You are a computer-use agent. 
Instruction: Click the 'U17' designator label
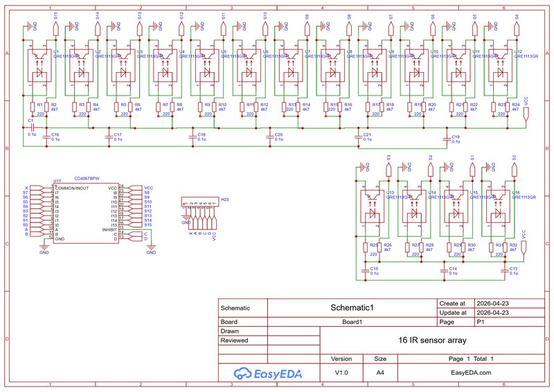(x=57, y=181)
